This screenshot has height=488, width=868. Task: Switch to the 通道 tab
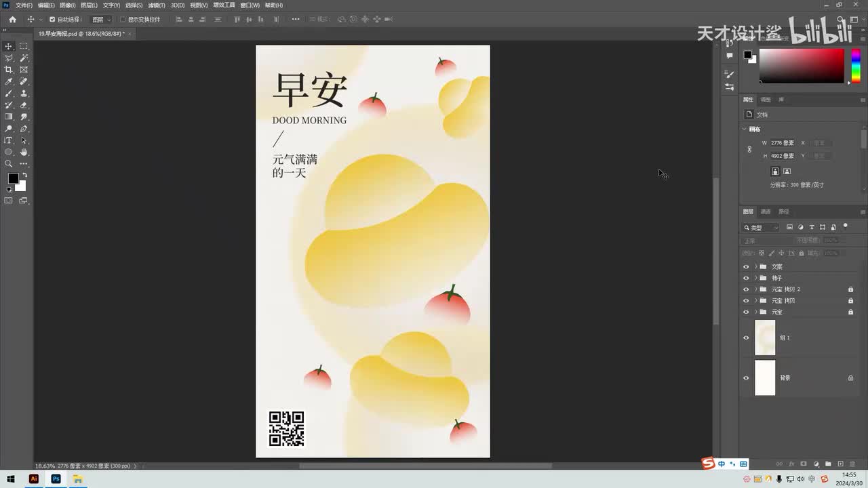[x=766, y=211]
